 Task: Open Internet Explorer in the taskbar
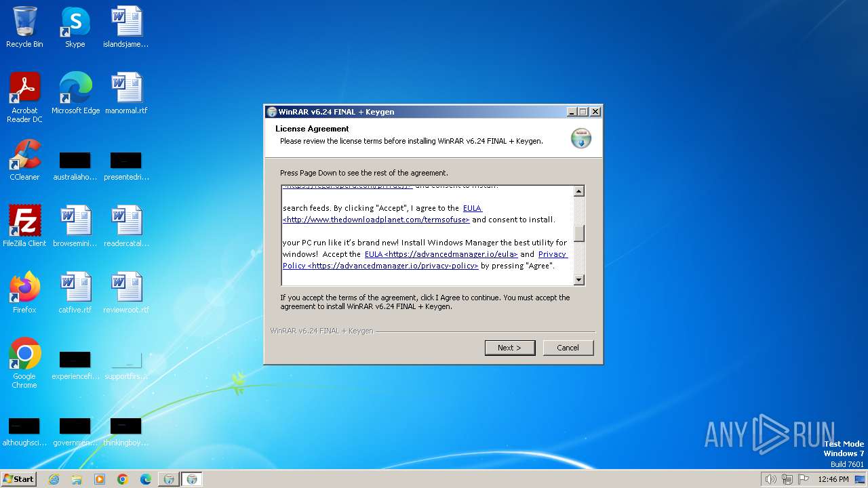[54, 479]
